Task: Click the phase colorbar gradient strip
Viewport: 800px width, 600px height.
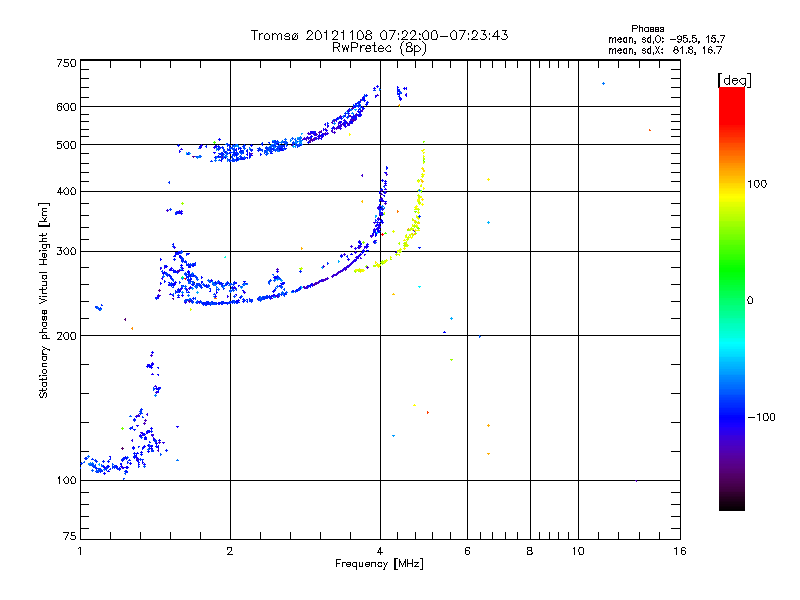Action: 732,298
